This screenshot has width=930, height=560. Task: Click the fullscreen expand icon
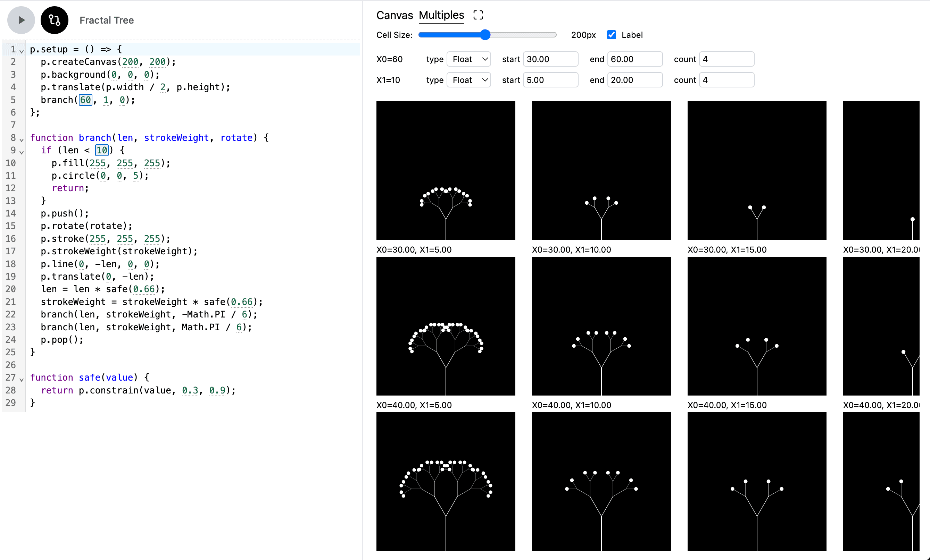478,15
